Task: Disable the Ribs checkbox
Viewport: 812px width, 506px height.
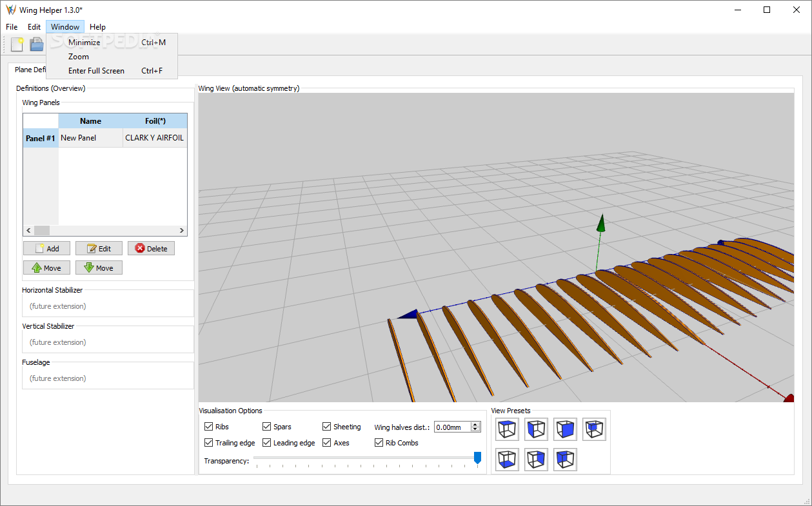Action: pyautogui.click(x=209, y=427)
